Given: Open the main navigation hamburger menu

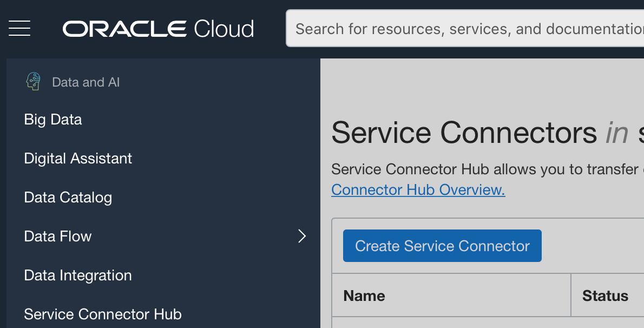Looking at the screenshot, I should (19, 28).
